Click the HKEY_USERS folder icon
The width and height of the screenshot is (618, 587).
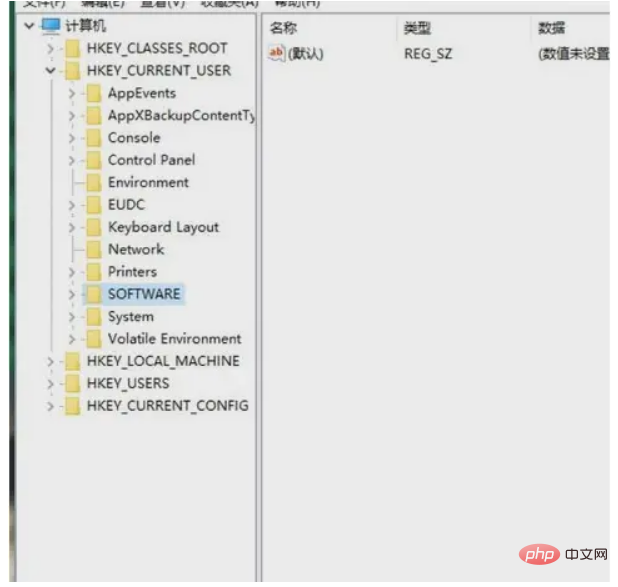(x=73, y=384)
